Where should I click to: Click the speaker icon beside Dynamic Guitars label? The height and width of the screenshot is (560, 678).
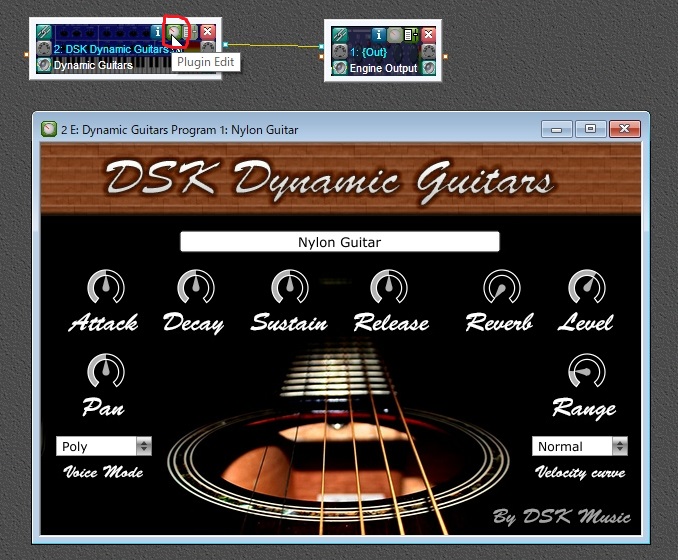(x=44, y=64)
